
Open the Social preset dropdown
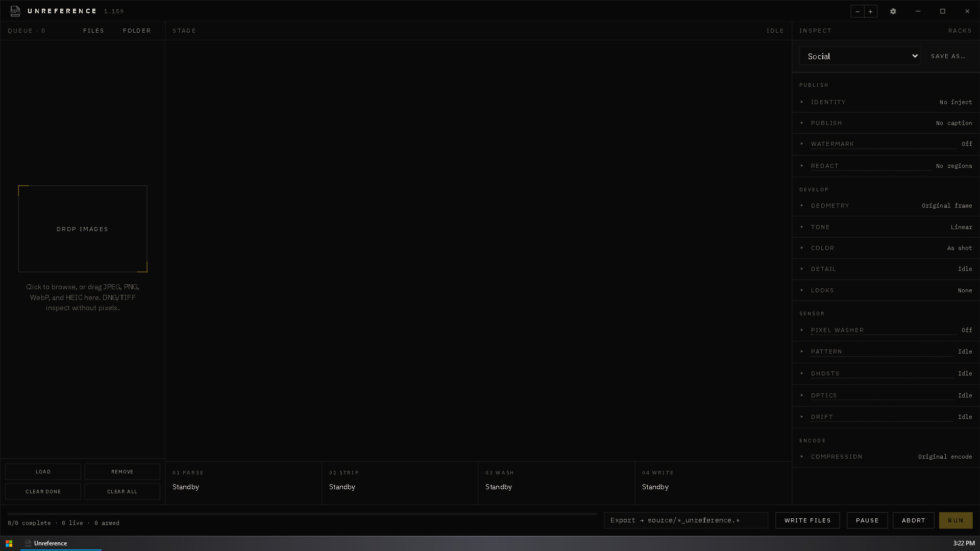click(860, 56)
